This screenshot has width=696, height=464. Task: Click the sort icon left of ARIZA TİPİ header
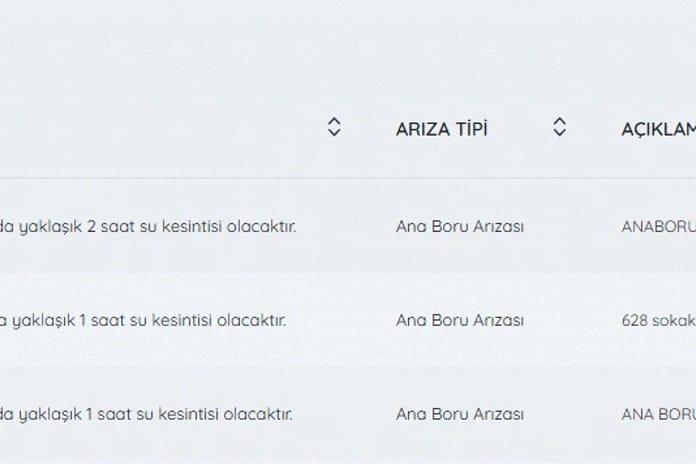[x=334, y=127]
